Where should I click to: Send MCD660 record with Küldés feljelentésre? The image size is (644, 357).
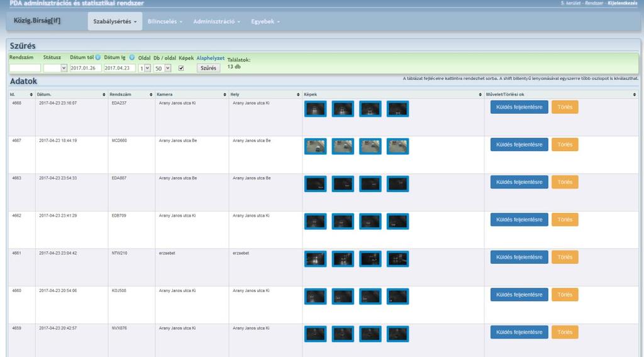click(519, 144)
